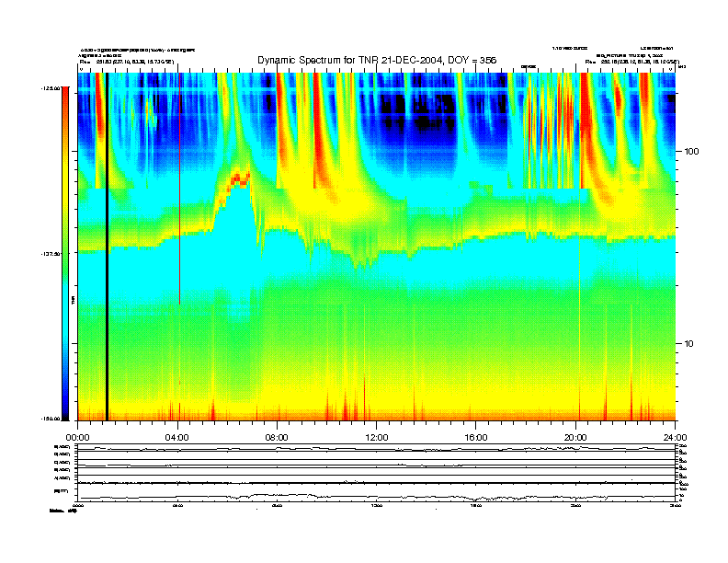Click the thick black vertical line in spectrum
Screen dimensions: 728x563
[x=107, y=247]
